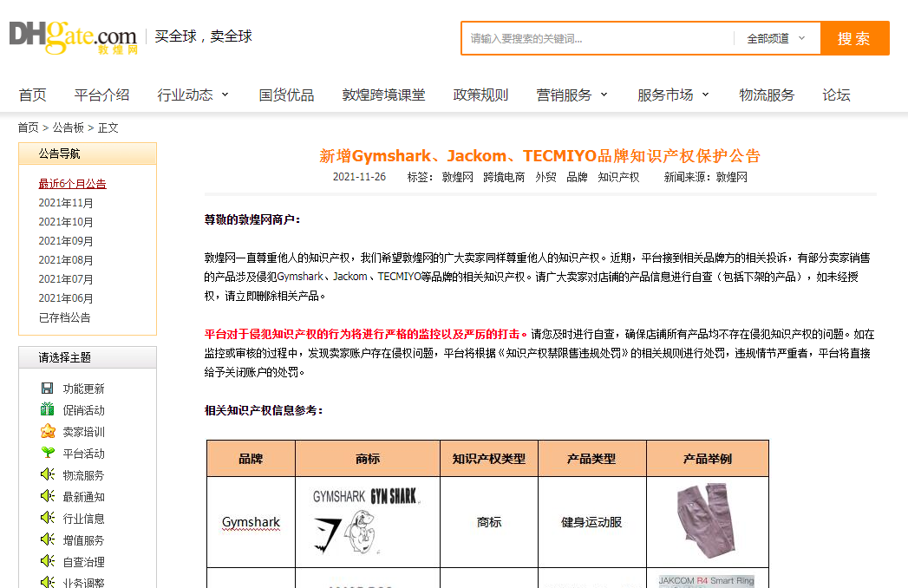
Task: Click inside the keyword search field
Action: pos(598,37)
